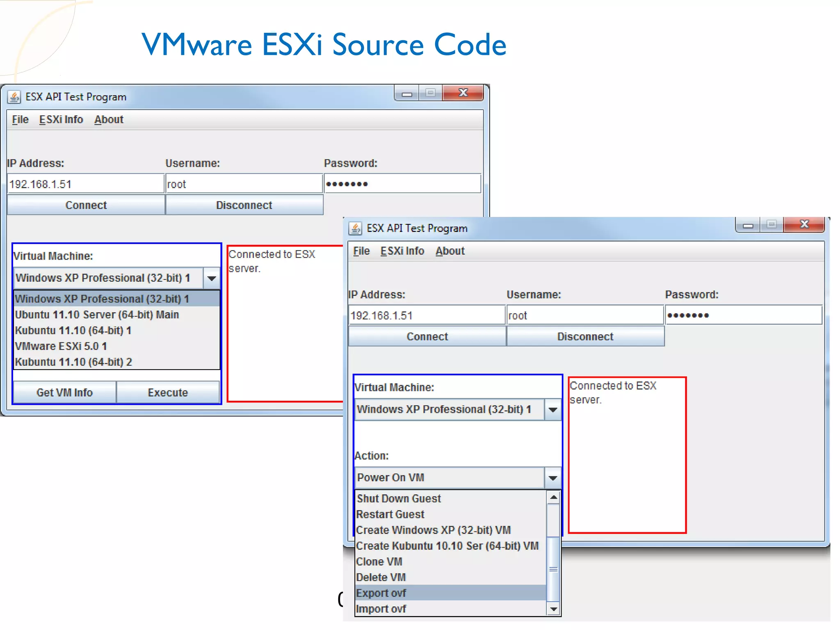The width and height of the screenshot is (840, 630).
Task: Click the Java icon in back window title bar
Action: click(x=14, y=97)
